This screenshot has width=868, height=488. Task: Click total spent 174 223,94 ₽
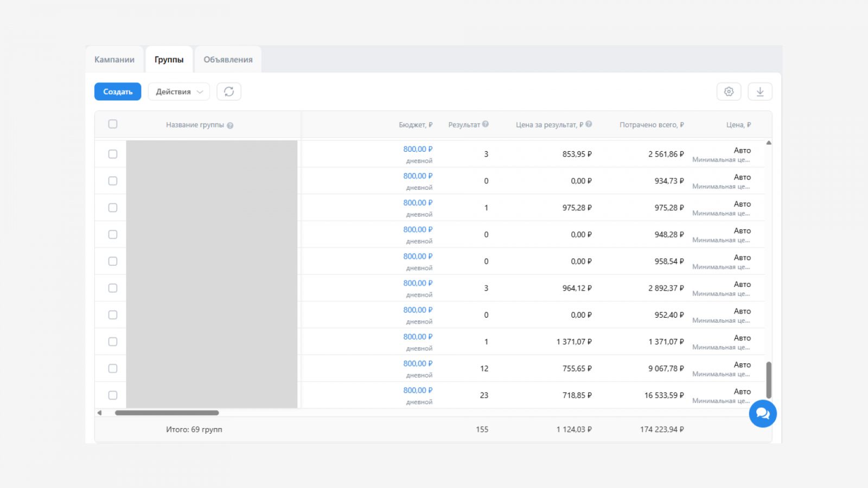[x=662, y=429]
